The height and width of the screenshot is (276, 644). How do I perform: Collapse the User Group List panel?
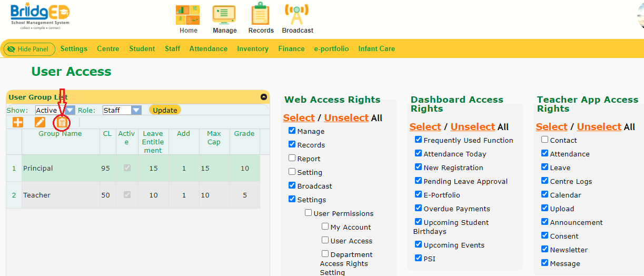click(x=264, y=97)
